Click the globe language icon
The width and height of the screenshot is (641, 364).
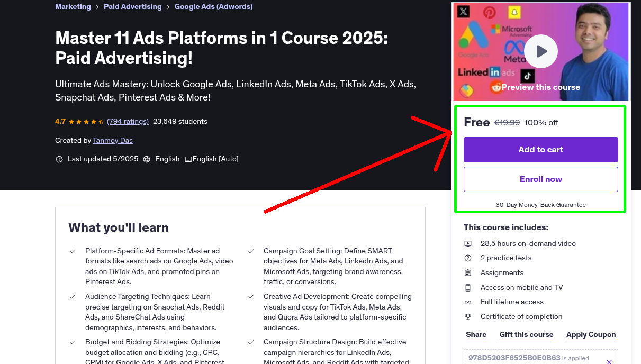[x=147, y=159]
